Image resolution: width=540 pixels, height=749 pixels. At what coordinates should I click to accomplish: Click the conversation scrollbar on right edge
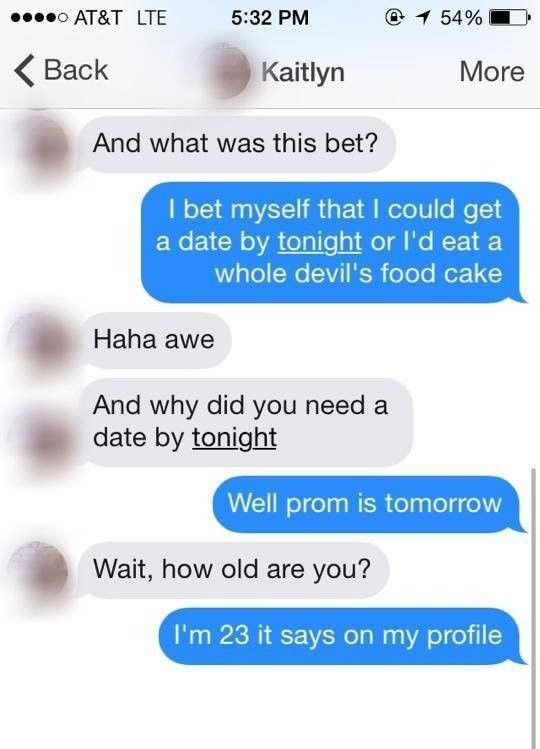pyautogui.click(x=533, y=607)
